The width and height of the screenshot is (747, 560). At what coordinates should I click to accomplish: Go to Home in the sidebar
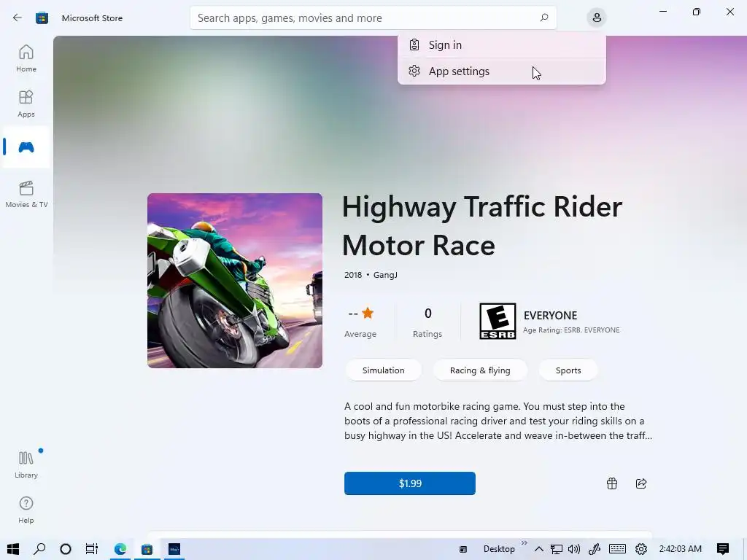tap(26, 58)
